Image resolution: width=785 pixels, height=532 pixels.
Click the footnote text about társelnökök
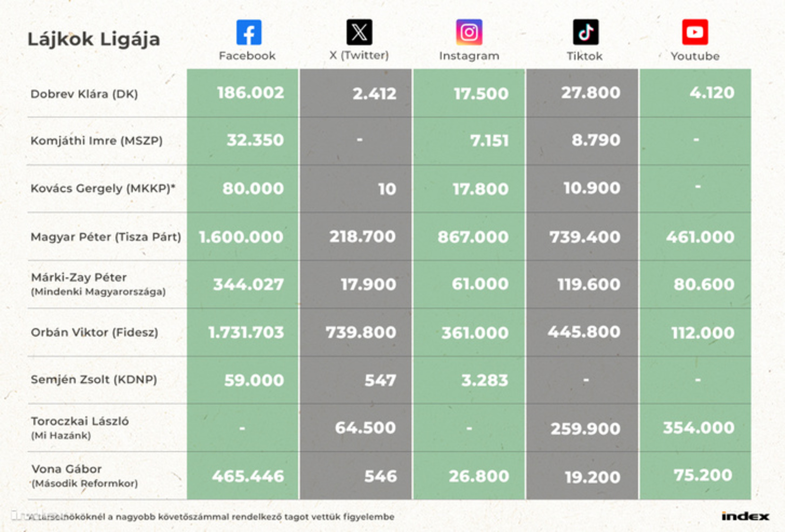(211, 517)
